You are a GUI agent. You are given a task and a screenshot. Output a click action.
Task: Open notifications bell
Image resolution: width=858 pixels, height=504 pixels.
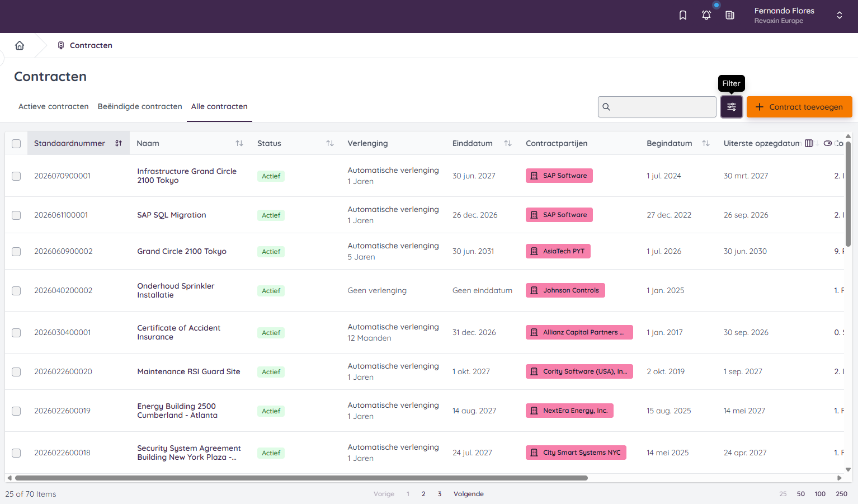pyautogui.click(x=706, y=15)
